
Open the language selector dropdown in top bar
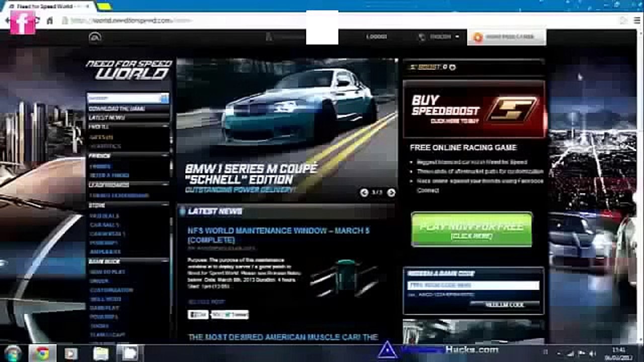[x=439, y=37]
